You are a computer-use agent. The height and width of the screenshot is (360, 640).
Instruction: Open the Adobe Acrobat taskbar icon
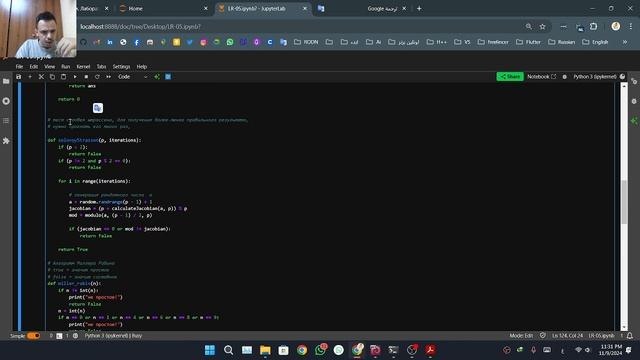tap(430, 350)
